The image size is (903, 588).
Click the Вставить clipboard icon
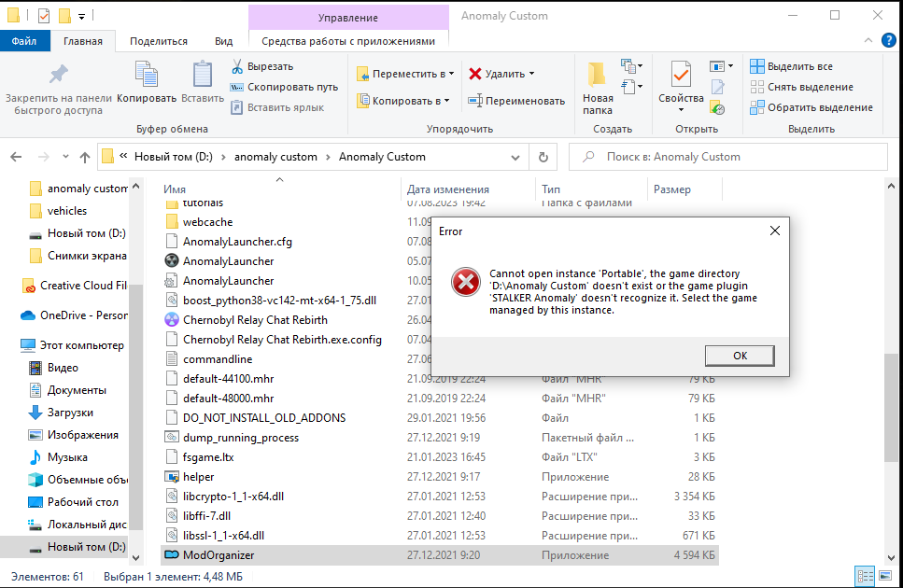click(202, 75)
